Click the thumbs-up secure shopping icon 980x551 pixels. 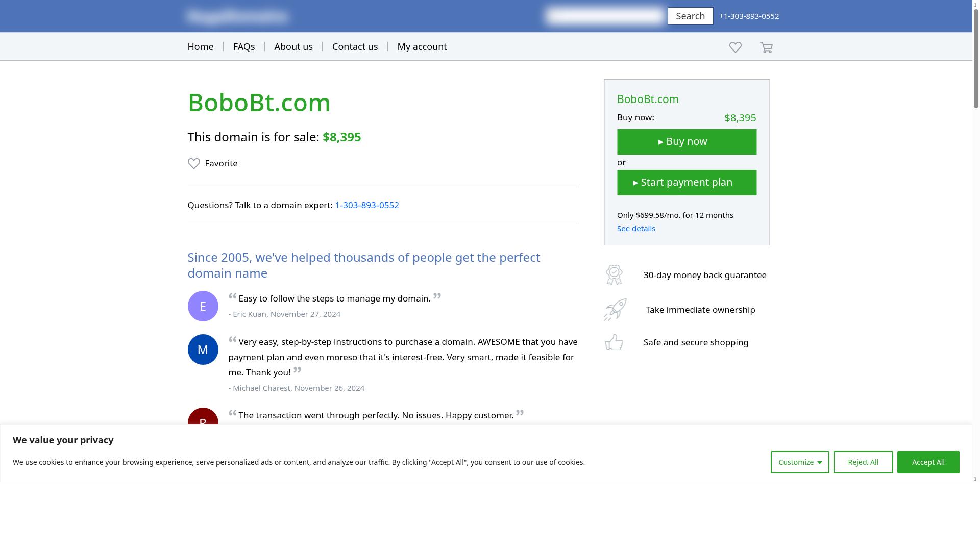point(614,342)
